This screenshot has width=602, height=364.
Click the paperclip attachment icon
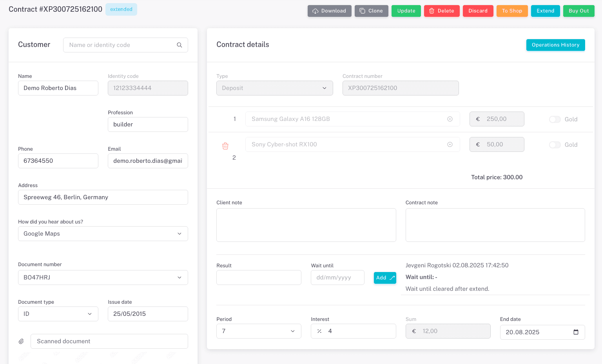[x=21, y=341]
